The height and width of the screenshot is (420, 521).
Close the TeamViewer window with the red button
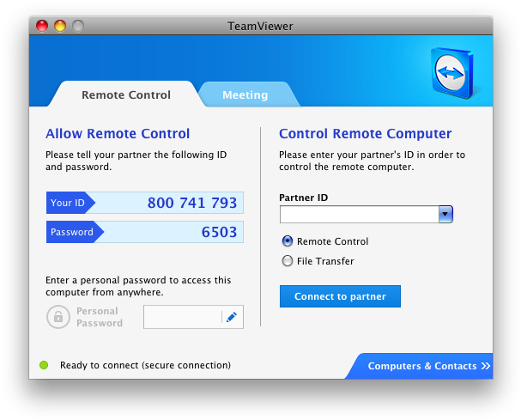42,26
